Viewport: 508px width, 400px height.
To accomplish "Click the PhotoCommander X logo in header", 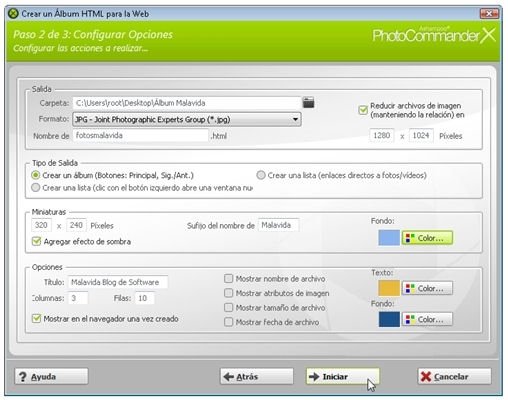I will tap(434, 35).
